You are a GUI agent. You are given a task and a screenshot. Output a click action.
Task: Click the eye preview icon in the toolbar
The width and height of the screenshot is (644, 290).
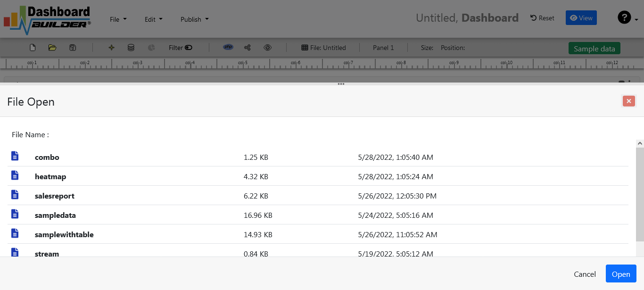point(267,47)
